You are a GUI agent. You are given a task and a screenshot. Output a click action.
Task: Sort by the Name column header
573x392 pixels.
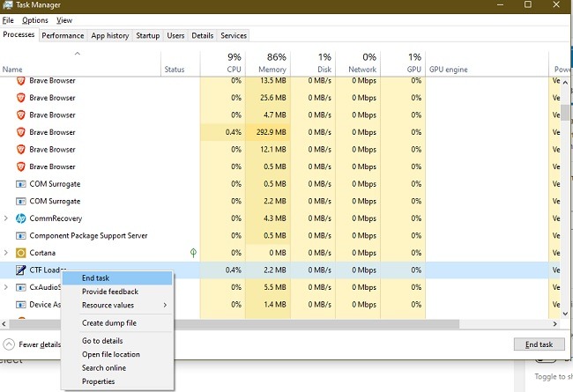(80, 63)
